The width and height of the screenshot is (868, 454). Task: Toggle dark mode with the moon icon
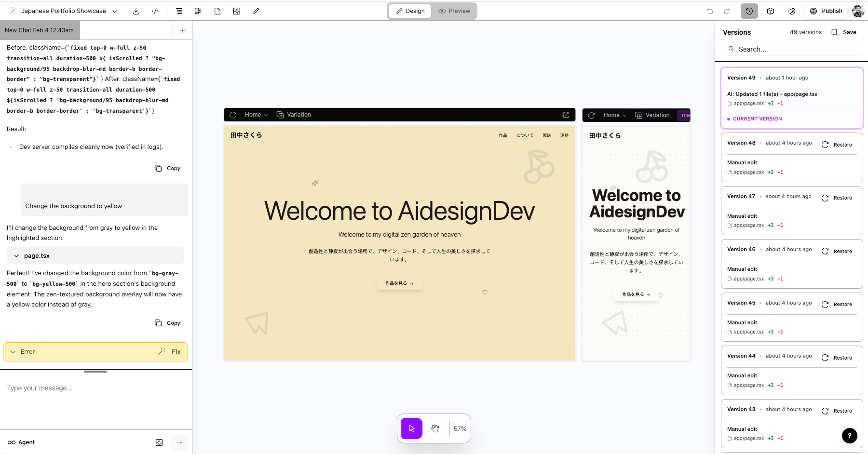tap(791, 11)
